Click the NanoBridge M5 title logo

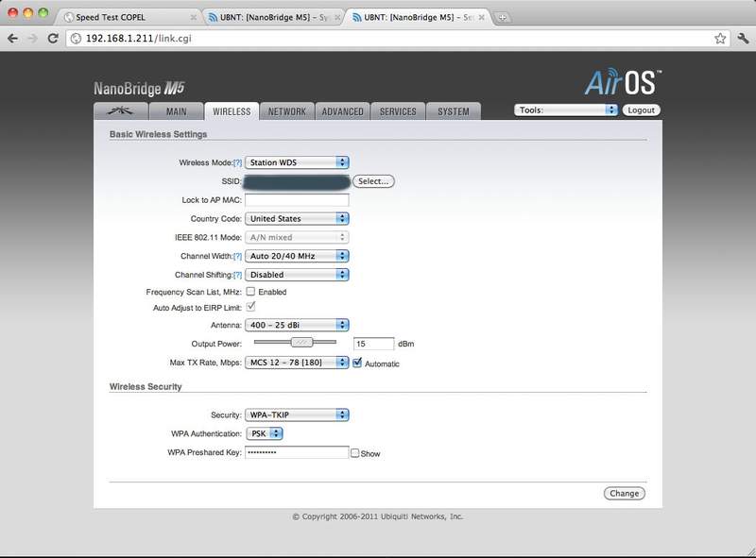(139, 89)
